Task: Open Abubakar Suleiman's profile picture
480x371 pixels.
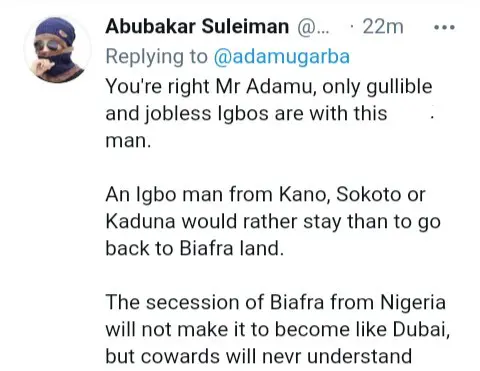Action: [57, 50]
